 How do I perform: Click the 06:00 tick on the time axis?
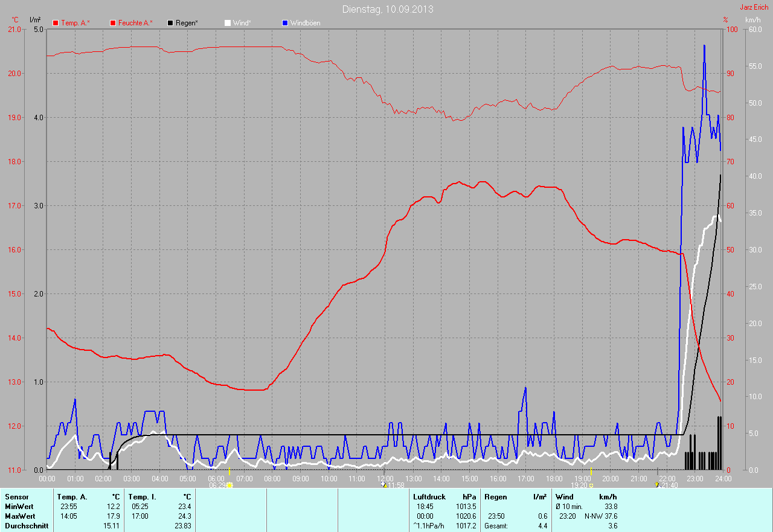216,478
